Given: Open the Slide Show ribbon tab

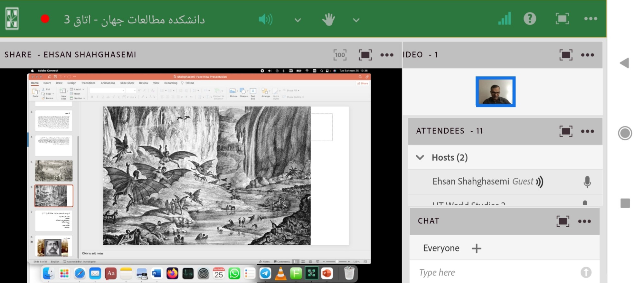Looking at the screenshot, I should pos(127,83).
